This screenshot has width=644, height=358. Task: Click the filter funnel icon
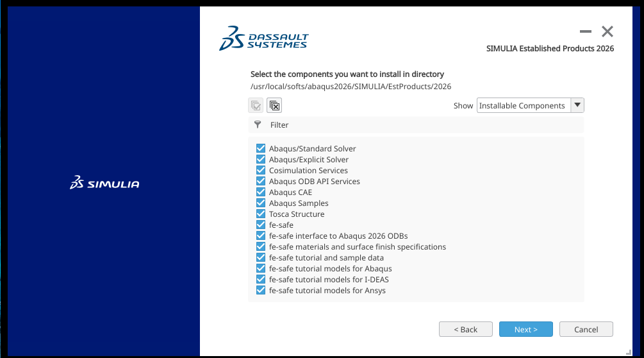coord(258,124)
